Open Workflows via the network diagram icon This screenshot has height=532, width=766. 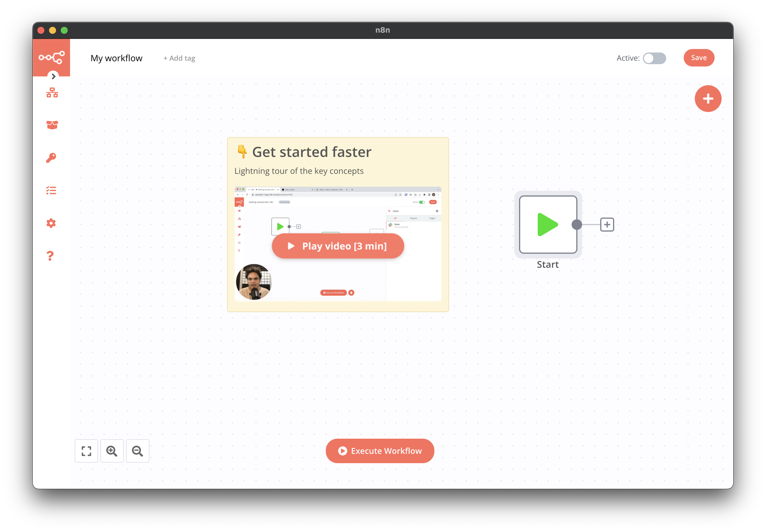click(52, 93)
